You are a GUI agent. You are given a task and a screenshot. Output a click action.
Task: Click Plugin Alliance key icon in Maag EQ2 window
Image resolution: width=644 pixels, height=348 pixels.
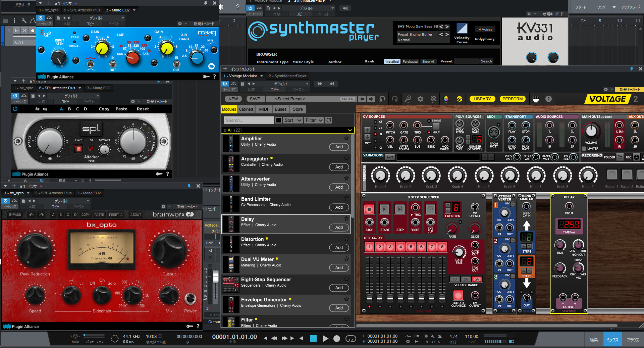coord(206,77)
